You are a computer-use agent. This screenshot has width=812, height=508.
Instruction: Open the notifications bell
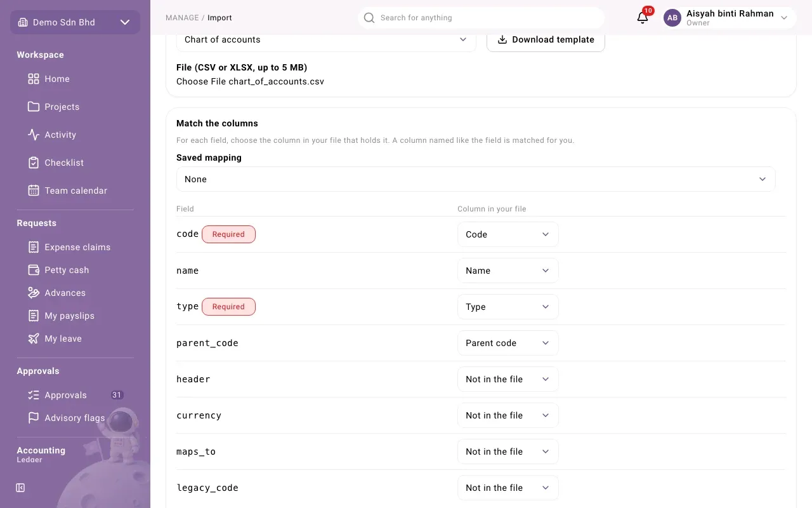(643, 18)
